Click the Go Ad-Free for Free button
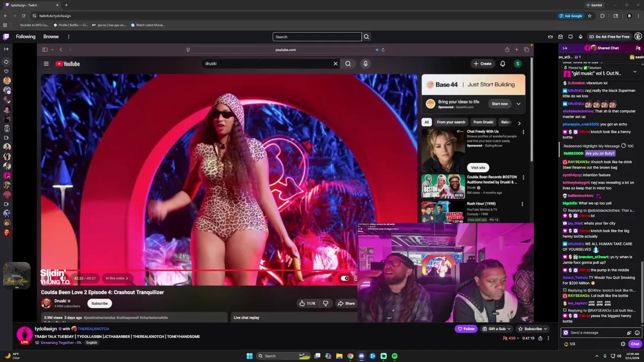The image size is (644, 362). point(609,37)
